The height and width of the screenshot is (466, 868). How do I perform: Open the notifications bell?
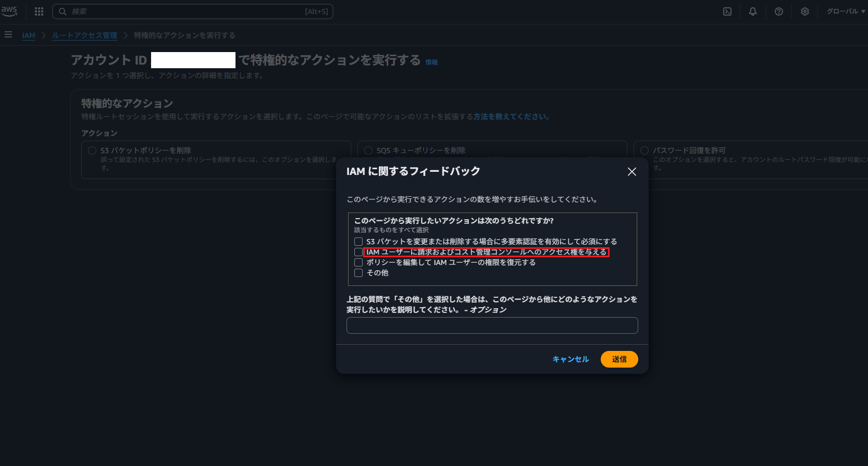pos(753,11)
